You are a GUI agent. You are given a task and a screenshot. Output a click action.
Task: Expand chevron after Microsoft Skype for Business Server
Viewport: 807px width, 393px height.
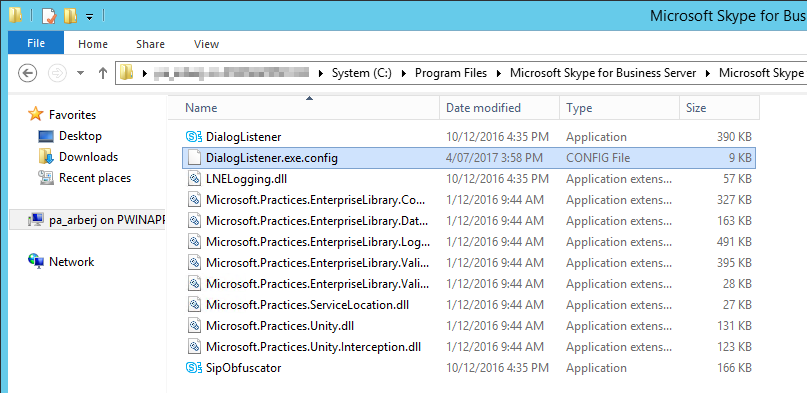[x=708, y=73]
